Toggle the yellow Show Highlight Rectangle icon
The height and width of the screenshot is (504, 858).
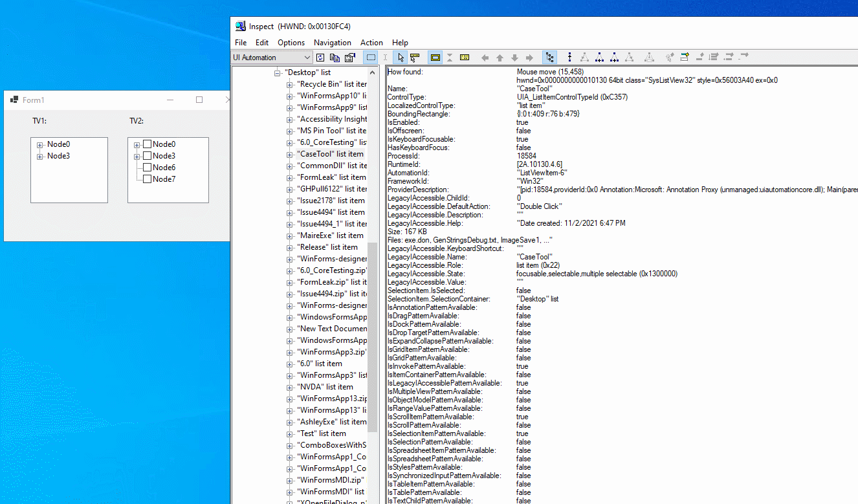pos(435,58)
